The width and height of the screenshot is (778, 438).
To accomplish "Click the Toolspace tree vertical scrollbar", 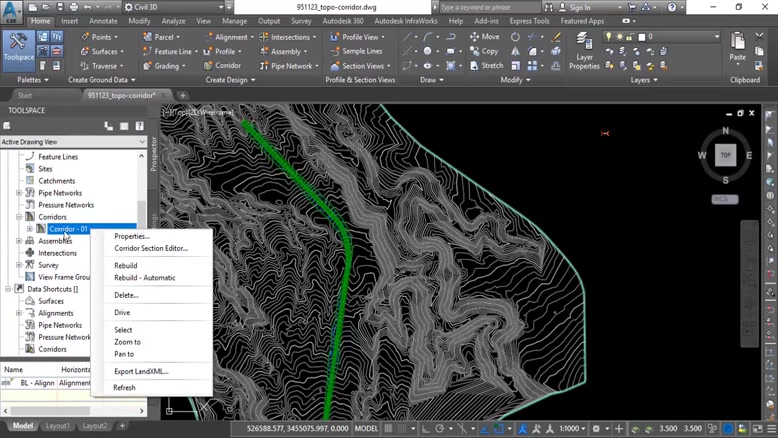I will (x=141, y=252).
